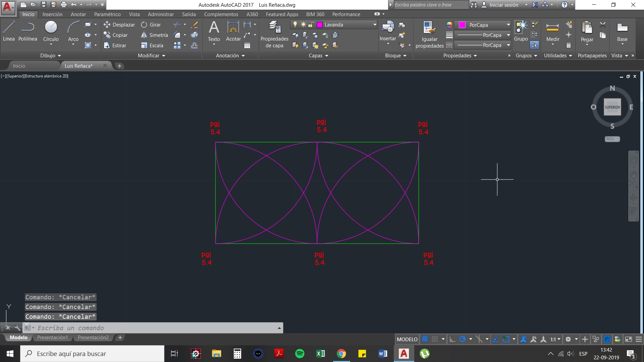Toggle annotation visibility icon in status bar
This screenshot has width=644, height=362.
coord(523,339)
